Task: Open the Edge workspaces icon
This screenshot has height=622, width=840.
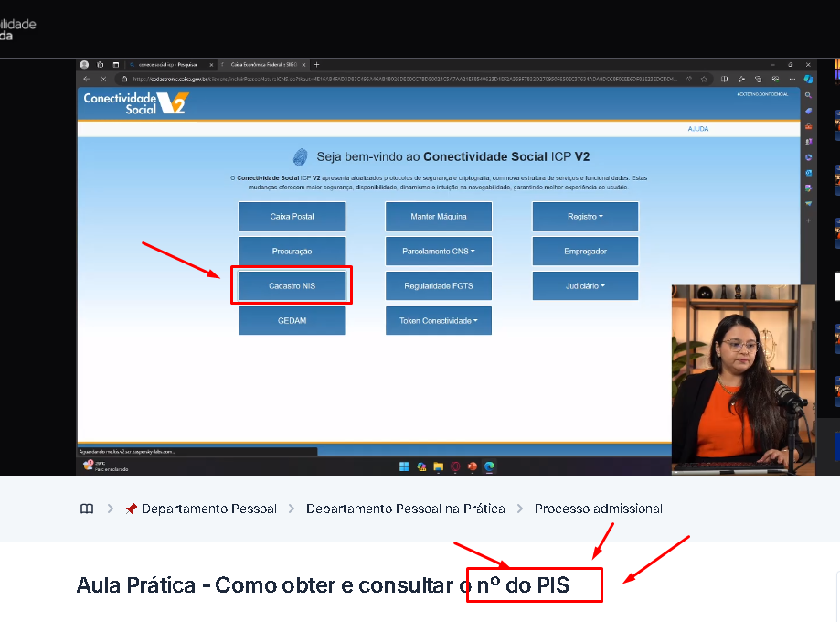Action: [x=101, y=64]
